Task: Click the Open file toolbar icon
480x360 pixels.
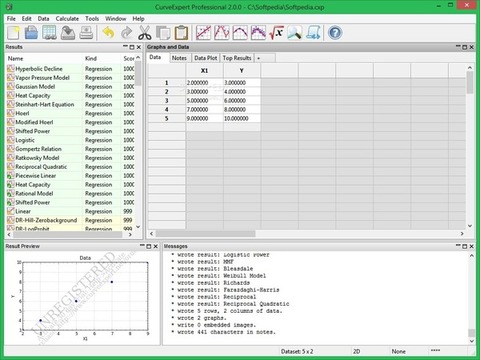Action: (31, 33)
